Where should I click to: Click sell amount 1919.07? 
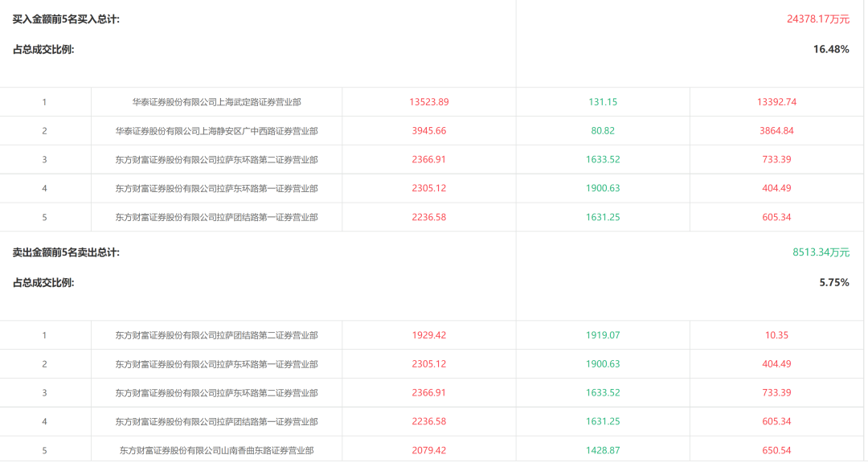603,335
